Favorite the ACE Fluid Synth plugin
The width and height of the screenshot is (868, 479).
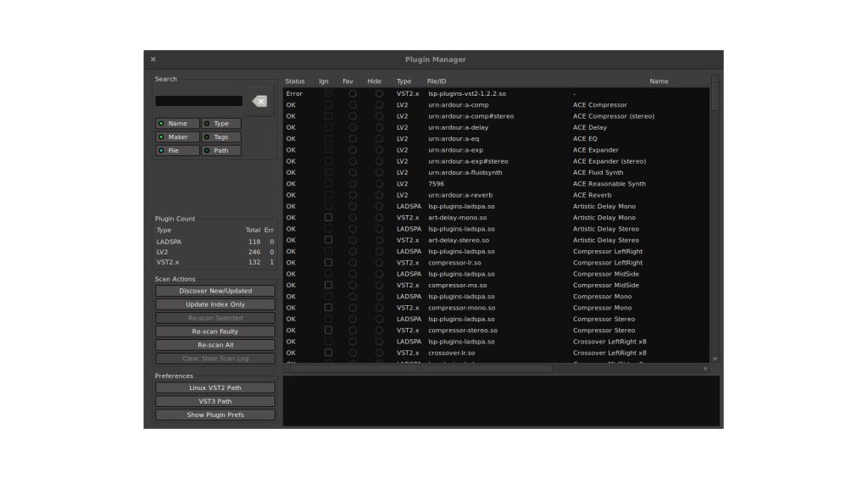[x=353, y=172]
